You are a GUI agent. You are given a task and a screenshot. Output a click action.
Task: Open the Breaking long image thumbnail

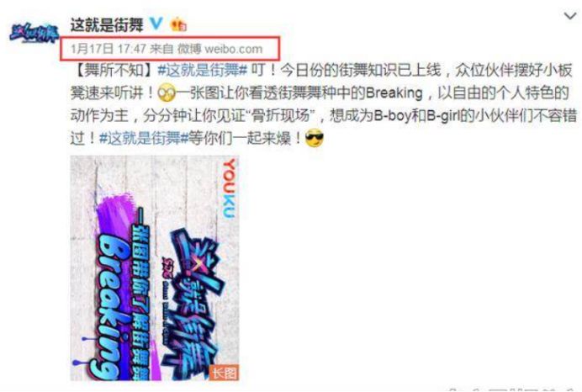pos(155,268)
